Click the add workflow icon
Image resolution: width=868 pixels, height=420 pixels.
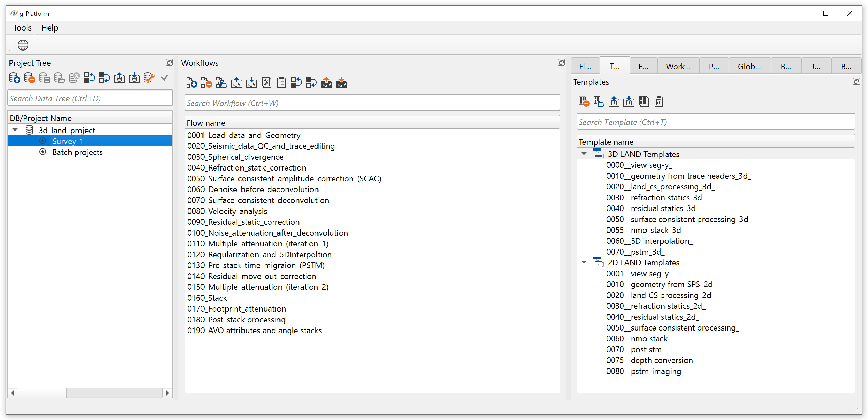(x=192, y=83)
